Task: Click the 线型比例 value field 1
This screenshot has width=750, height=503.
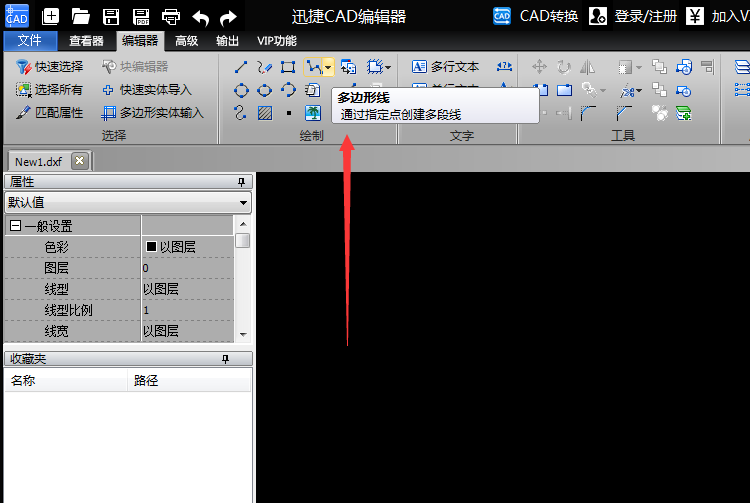Action: 188,310
